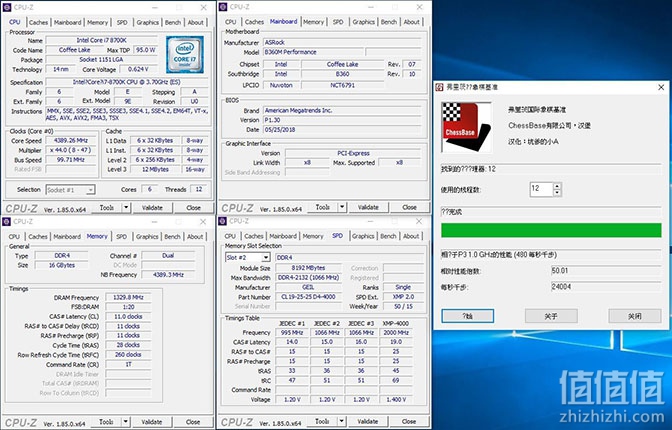Click the Tools button in the Mainboard window
Viewport: 672px width, 430px height.
(323, 207)
